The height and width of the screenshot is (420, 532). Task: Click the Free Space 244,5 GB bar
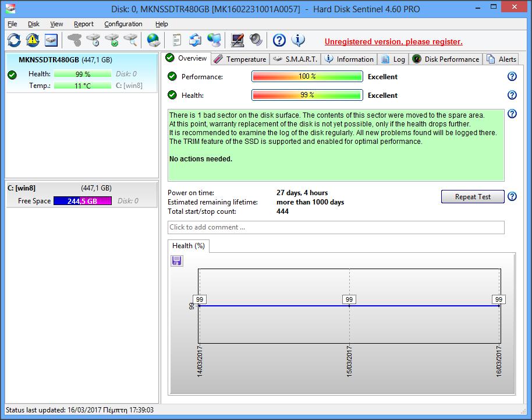click(83, 200)
